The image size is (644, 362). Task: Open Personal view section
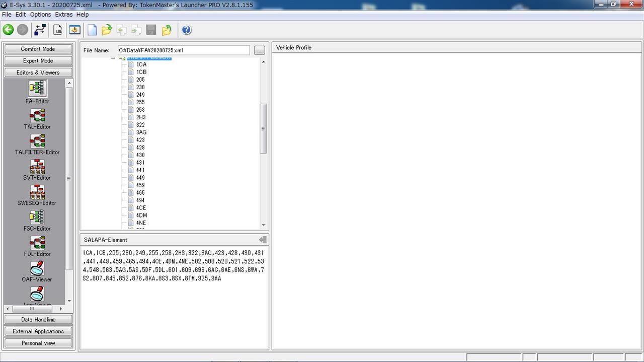[x=38, y=343]
